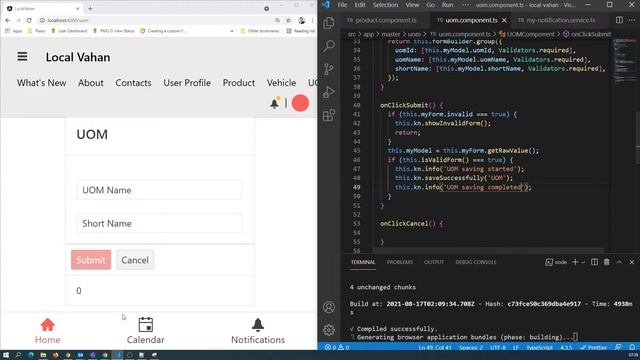Maximize the terminal panel with the chevron-up icon
This screenshot has width=640, height=360.
[x=619, y=262]
